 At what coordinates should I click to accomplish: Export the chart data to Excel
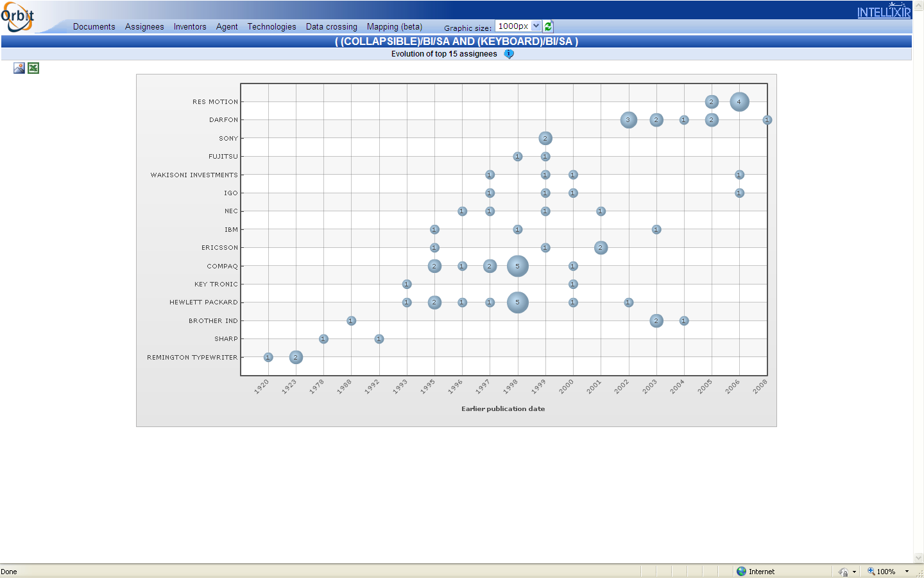[x=33, y=68]
